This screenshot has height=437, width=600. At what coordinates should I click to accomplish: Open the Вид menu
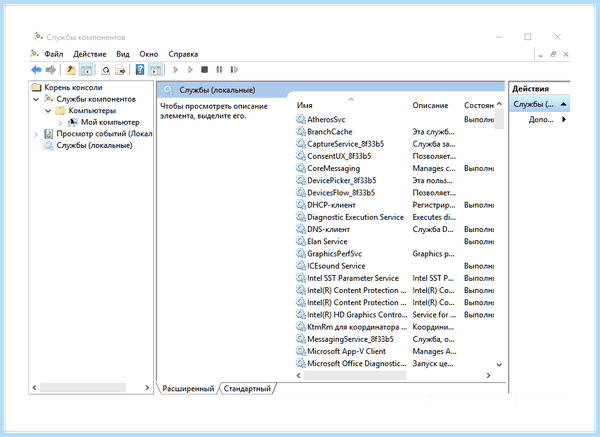tap(123, 54)
